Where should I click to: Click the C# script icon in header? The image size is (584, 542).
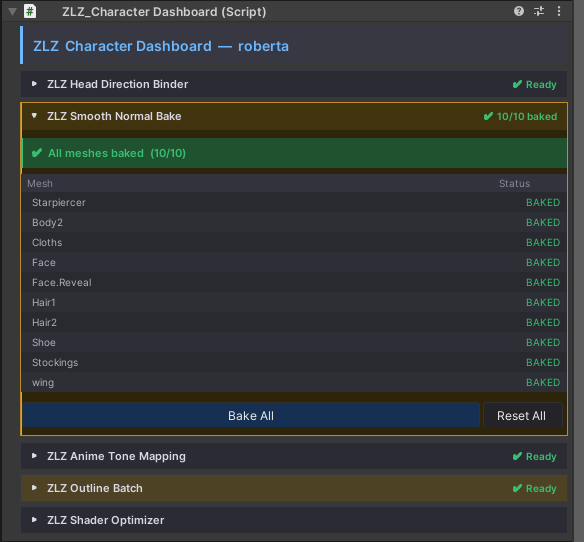[x=30, y=11]
